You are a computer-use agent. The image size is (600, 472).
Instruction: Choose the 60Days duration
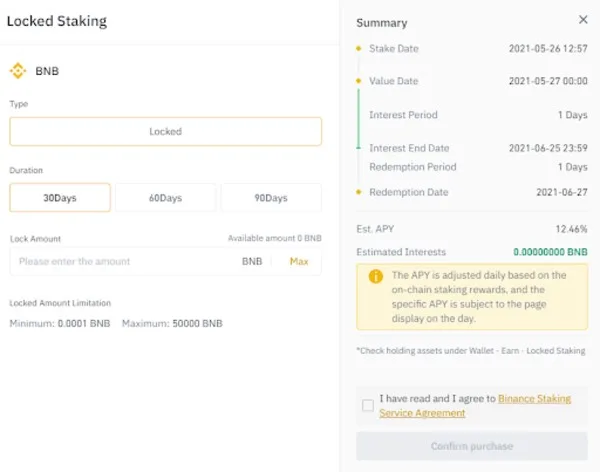(x=165, y=198)
